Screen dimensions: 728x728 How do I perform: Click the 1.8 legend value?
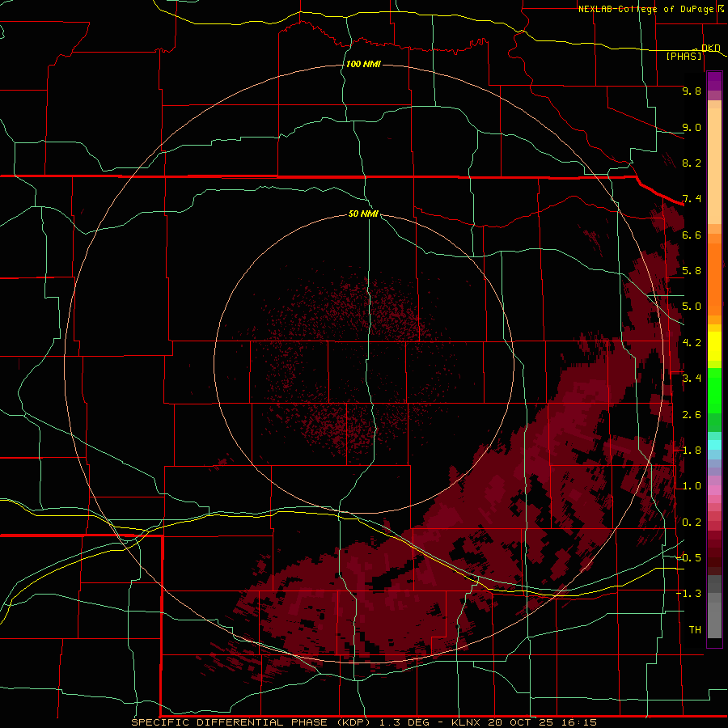[x=692, y=451]
